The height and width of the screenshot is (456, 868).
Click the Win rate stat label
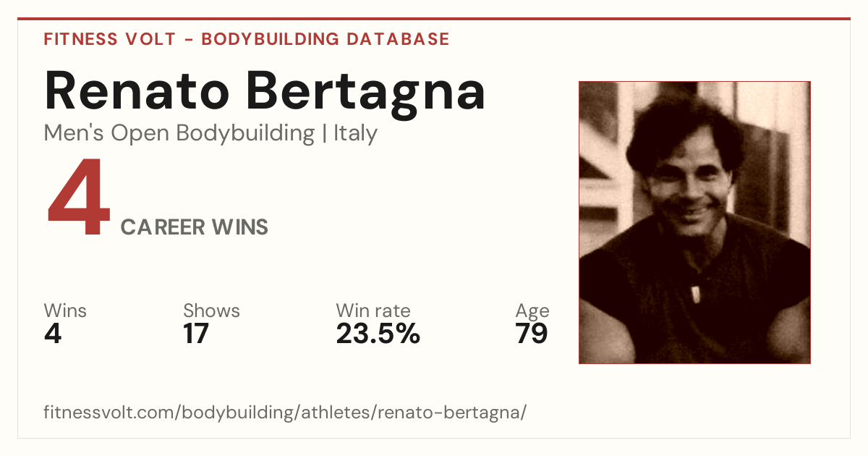373,311
